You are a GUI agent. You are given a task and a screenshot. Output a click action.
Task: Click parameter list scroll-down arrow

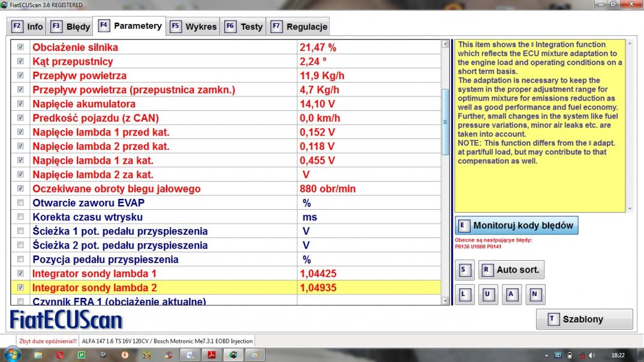point(445,300)
